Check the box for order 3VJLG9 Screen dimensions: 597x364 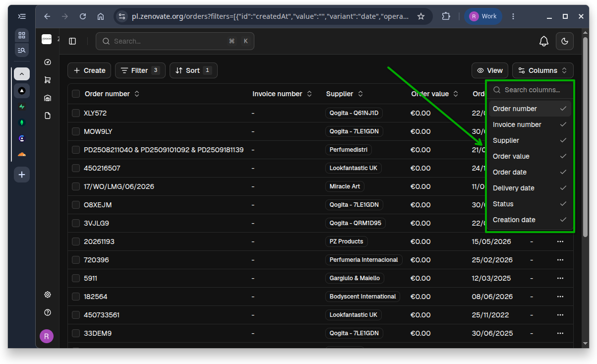pos(76,223)
